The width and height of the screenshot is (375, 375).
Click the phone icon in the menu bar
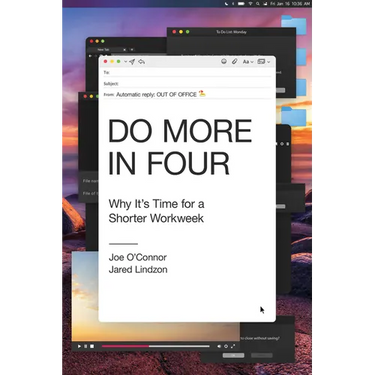pyautogui.click(x=227, y=4)
